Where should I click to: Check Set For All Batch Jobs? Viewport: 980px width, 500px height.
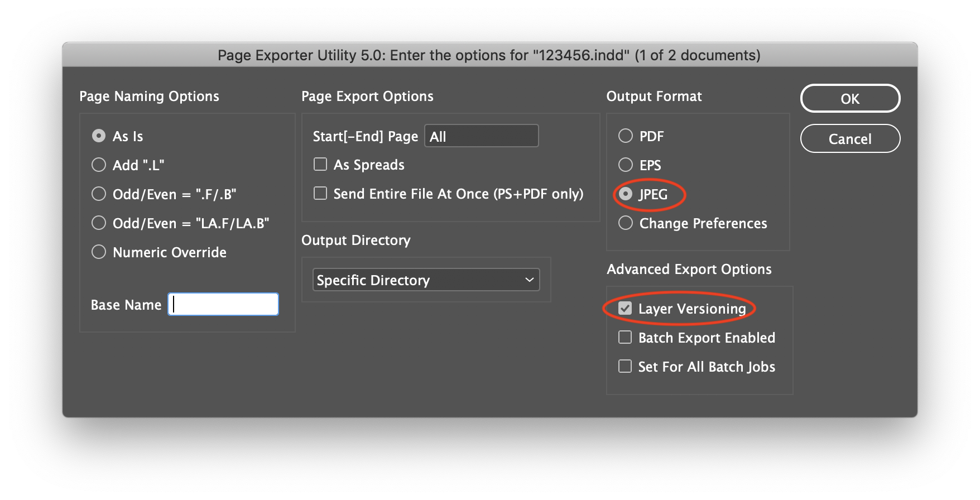pyautogui.click(x=624, y=366)
